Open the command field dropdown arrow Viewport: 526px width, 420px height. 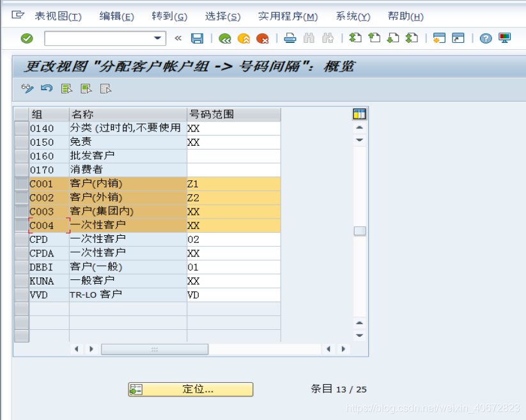(x=157, y=38)
